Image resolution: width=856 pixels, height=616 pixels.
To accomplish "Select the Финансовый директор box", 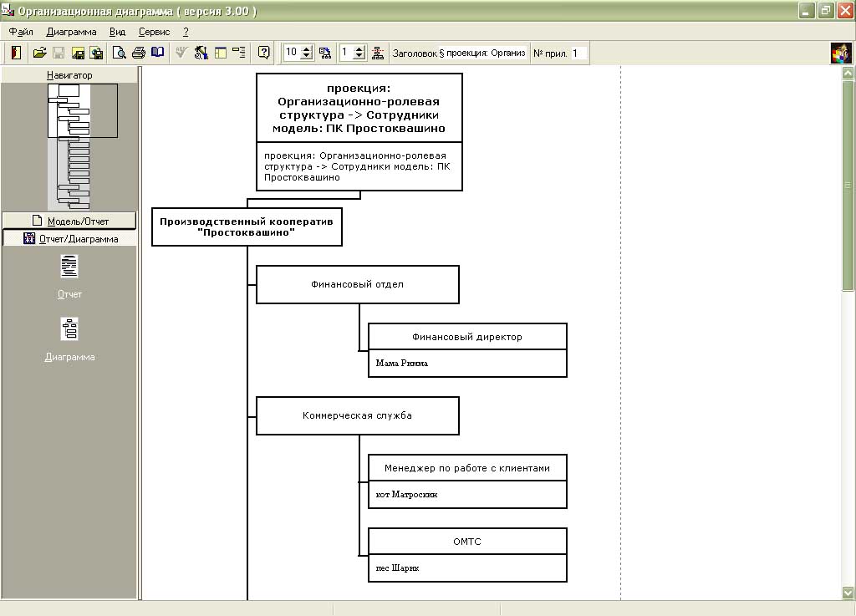I will (x=467, y=337).
